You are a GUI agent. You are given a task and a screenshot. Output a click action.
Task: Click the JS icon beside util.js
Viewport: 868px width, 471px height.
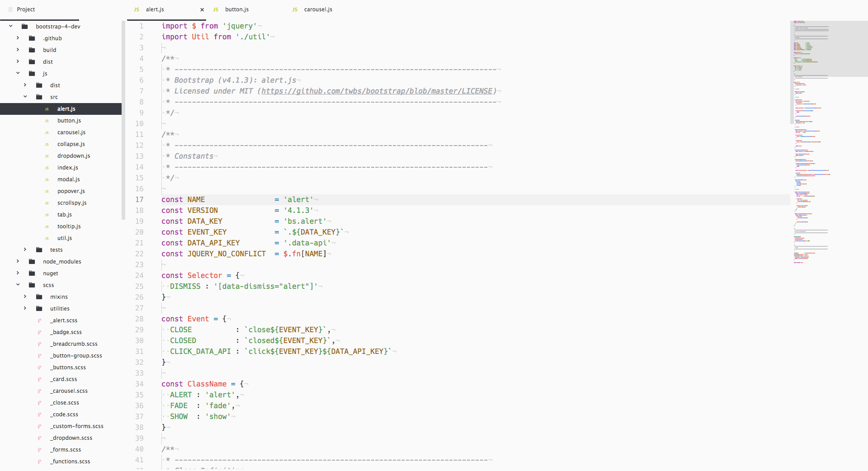[47, 238]
